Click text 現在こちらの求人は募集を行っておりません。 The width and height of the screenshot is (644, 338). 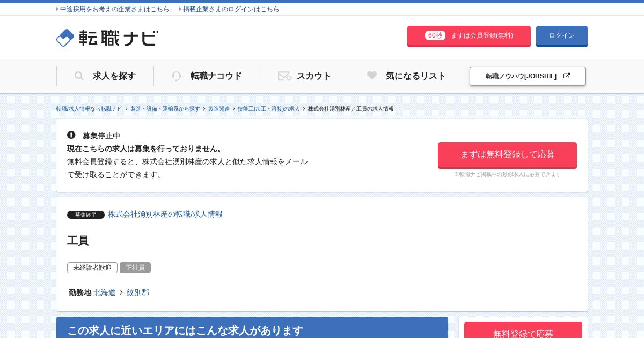point(145,149)
